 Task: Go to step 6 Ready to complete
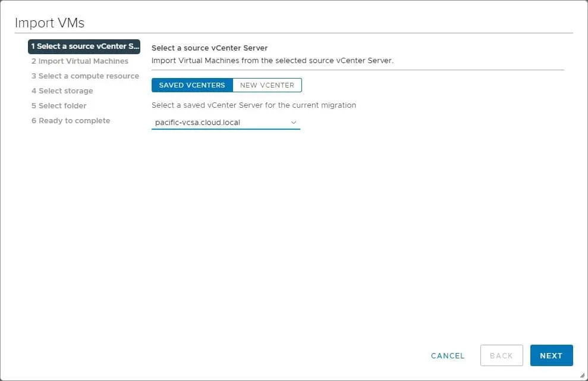click(71, 120)
